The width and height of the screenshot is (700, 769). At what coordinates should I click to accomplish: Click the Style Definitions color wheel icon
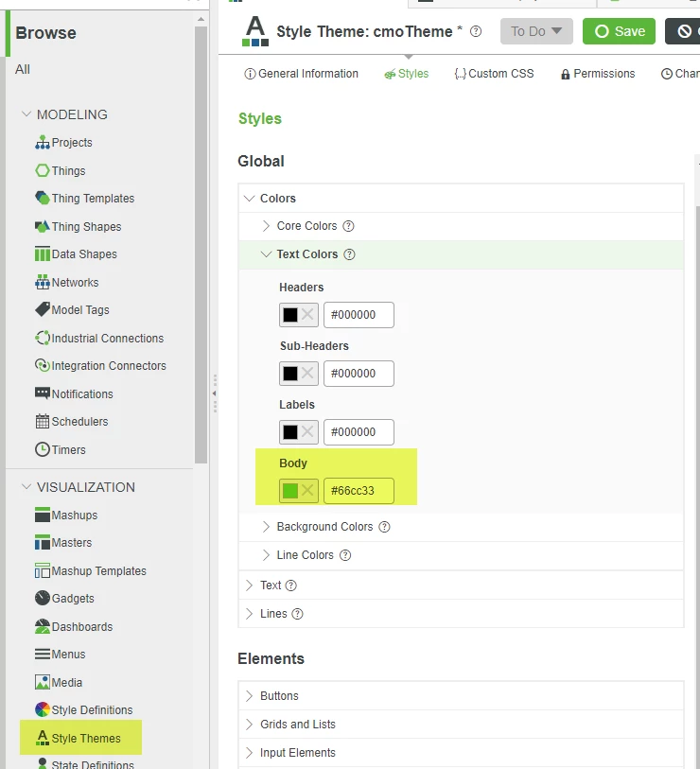point(43,709)
